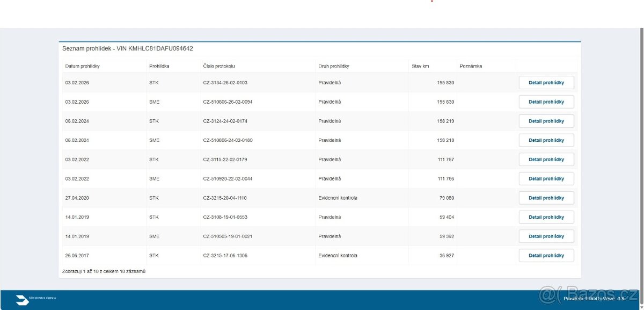Screen dimensions: 644x310
Task: Click the Zobrazuji 1 až 10 records summary
Action: [104, 271]
